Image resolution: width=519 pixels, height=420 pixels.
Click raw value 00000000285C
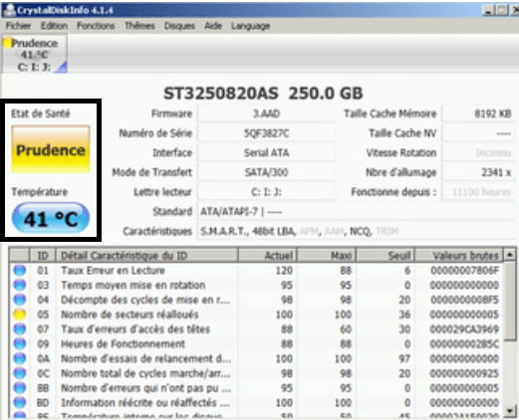(x=465, y=343)
